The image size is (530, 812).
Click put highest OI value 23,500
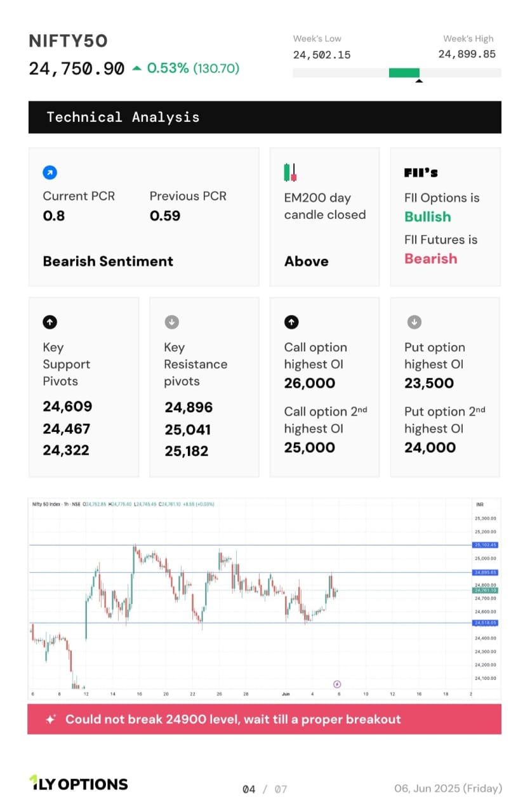(x=429, y=383)
